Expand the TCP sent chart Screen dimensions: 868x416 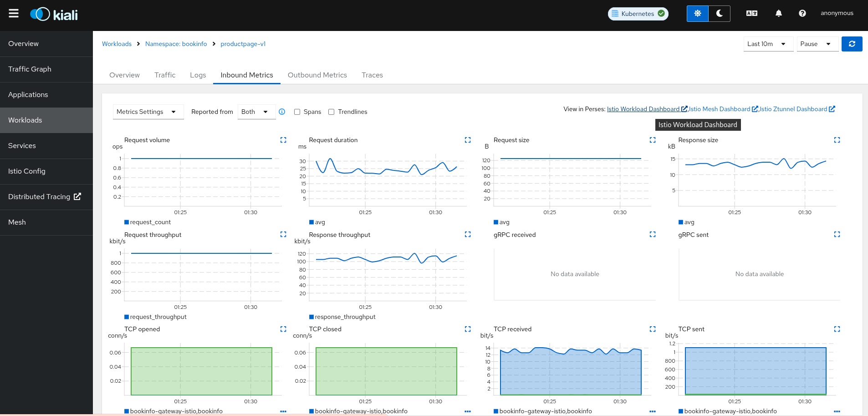(x=837, y=329)
